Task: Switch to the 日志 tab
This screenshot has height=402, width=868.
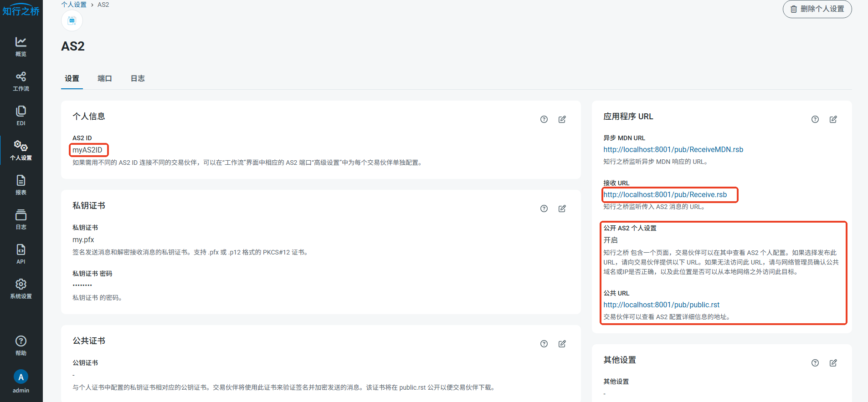Action: [138, 78]
